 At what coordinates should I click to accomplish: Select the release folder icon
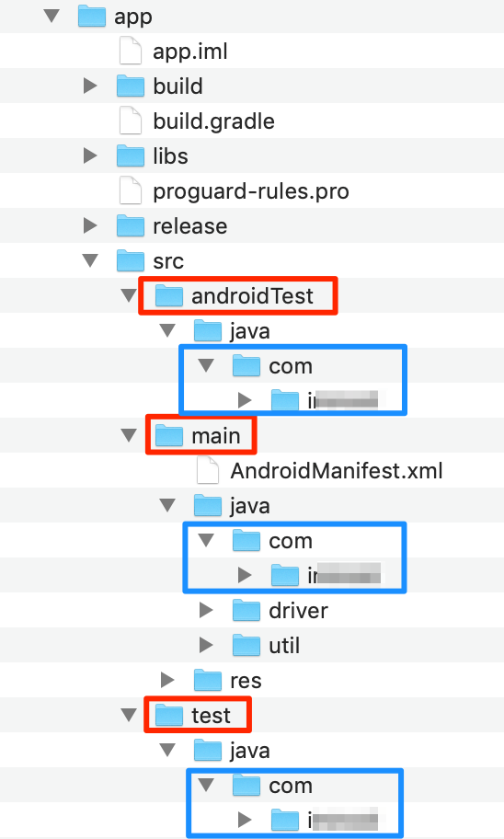click(130, 225)
